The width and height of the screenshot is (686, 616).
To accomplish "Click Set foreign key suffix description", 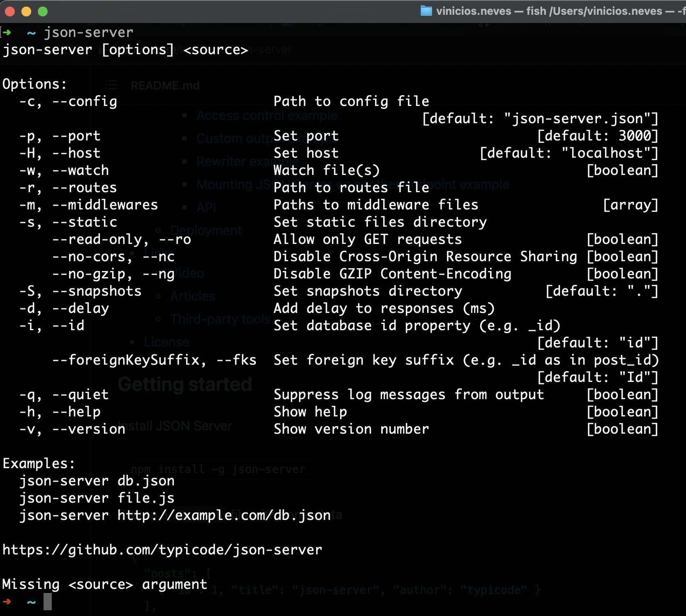I will (467, 360).
